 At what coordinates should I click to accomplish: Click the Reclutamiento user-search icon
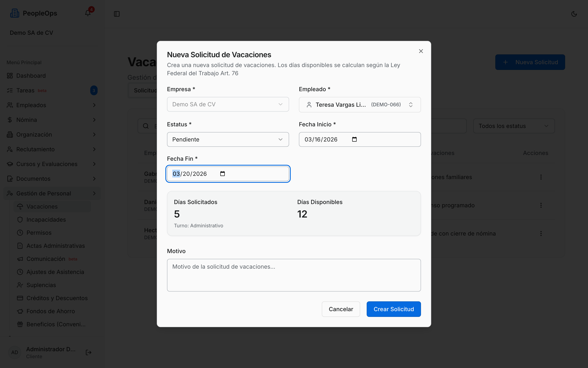click(x=10, y=149)
